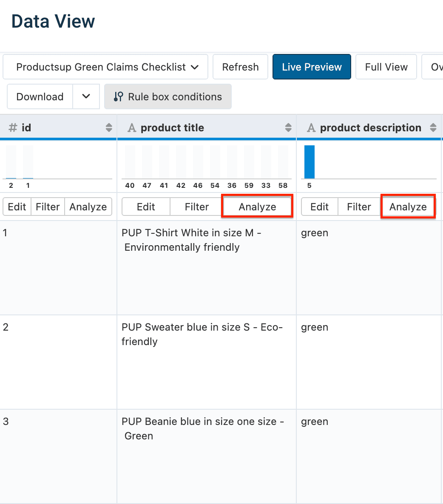Sort by product title column arrows
The image size is (443, 504).
288,128
